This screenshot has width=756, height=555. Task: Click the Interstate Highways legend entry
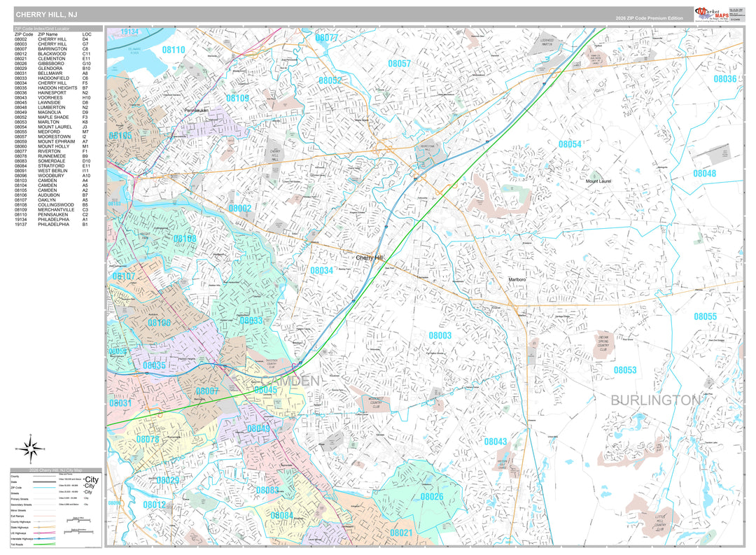pos(33,539)
